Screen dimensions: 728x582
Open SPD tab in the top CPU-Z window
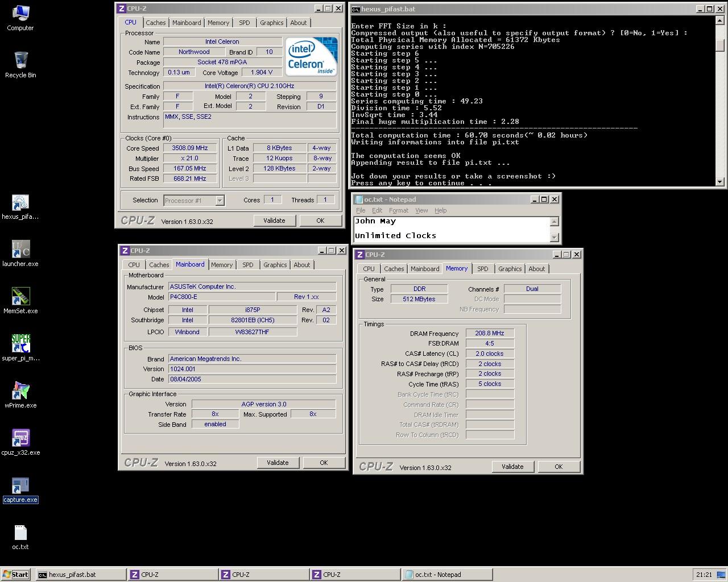click(245, 23)
